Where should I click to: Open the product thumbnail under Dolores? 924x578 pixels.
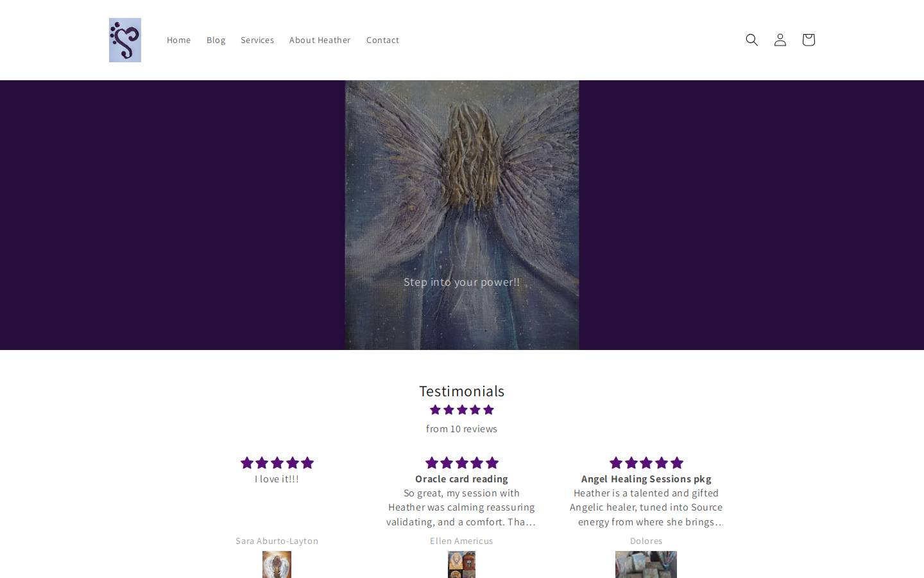[646, 565]
